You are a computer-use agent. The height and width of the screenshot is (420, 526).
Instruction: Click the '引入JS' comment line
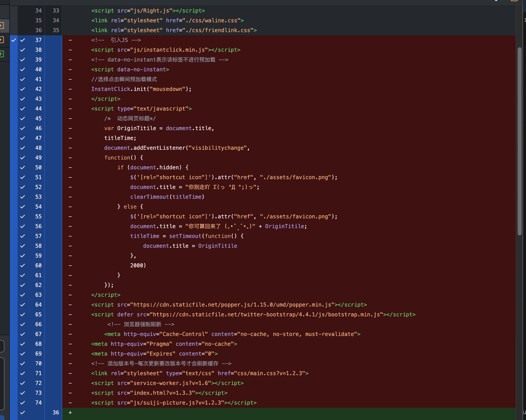[116, 40]
